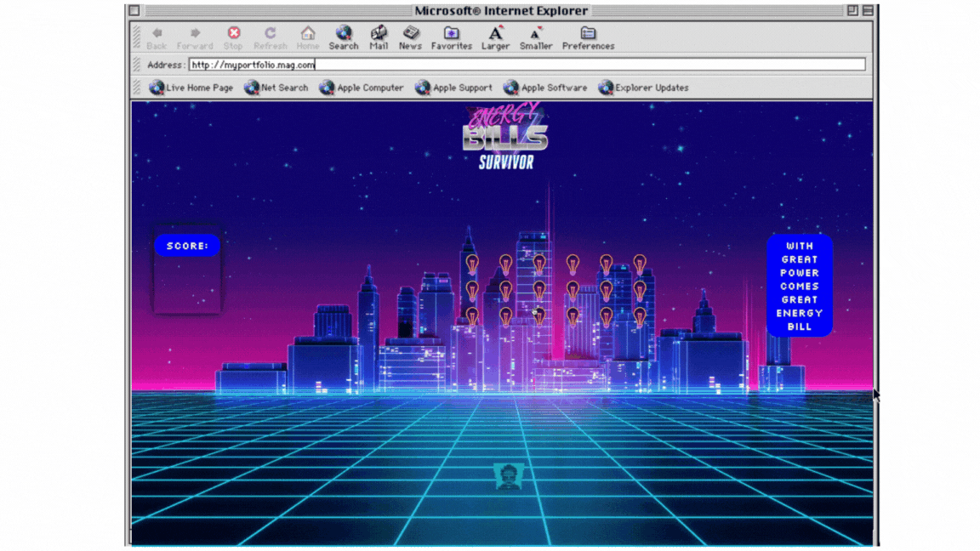Open the Apple Support link
Screen dimensions: 980x551
coord(453,88)
